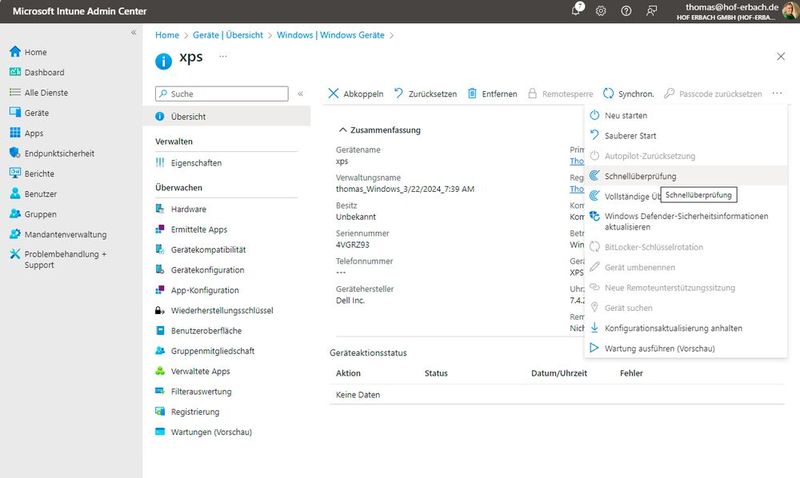Choose Windows Defender-Sicherheitsinformationen aktualisieren
The image size is (800, 478).
[x=685, y=221]
